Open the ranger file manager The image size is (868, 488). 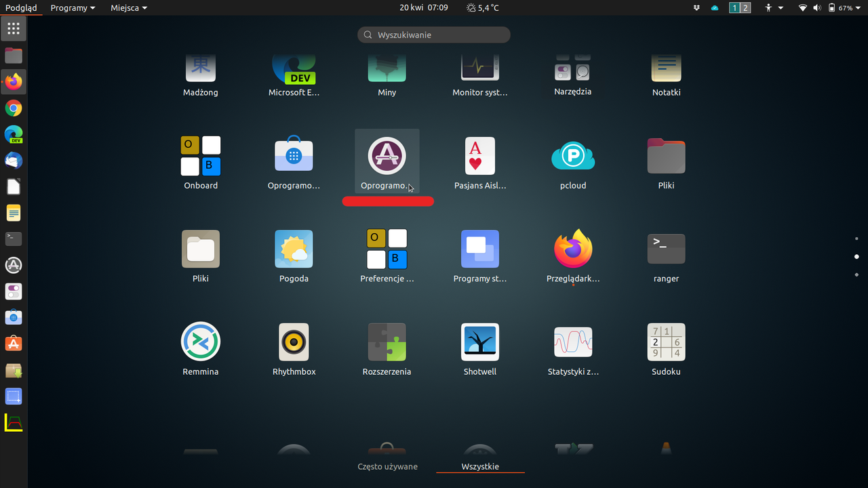click(x=667, y=256)
